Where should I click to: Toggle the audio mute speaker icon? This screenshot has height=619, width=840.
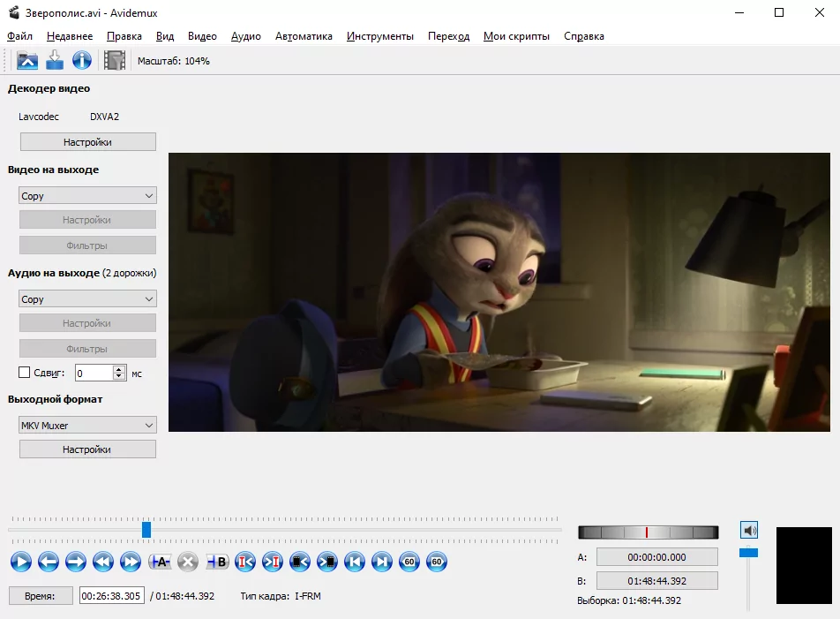click(749, 530)
